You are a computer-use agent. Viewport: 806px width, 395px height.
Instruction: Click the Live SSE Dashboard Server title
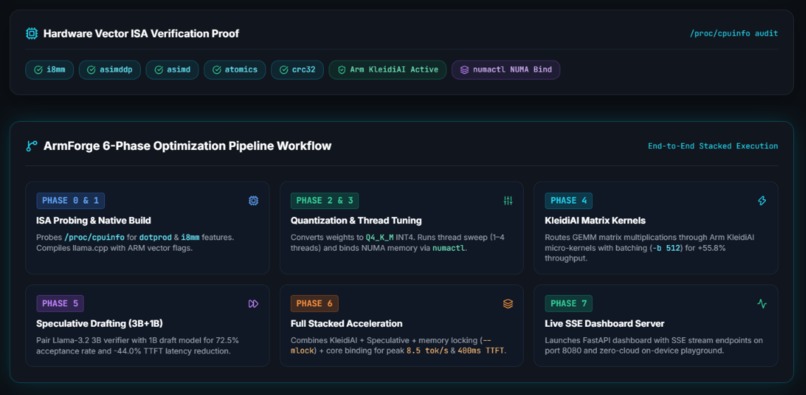point(604,324)
